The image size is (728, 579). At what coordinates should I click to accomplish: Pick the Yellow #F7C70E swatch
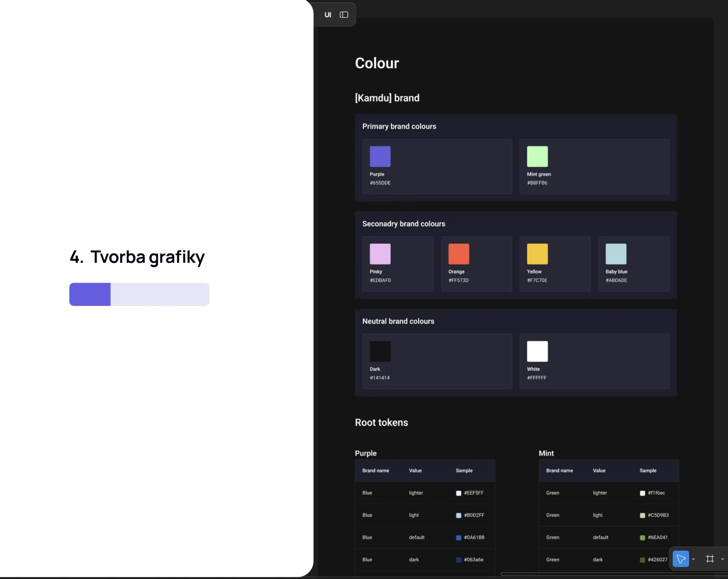click(537, 254)
